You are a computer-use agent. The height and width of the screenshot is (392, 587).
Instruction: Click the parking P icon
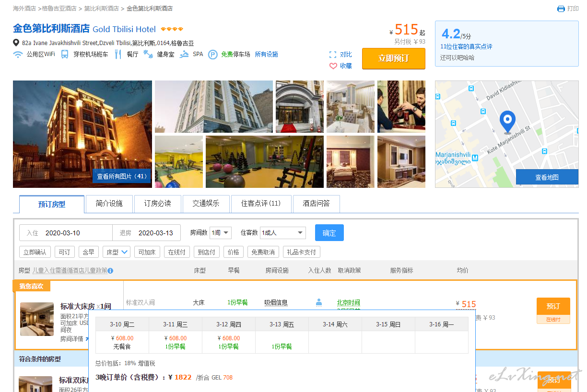pyautogui.click(x=212, y=55)
